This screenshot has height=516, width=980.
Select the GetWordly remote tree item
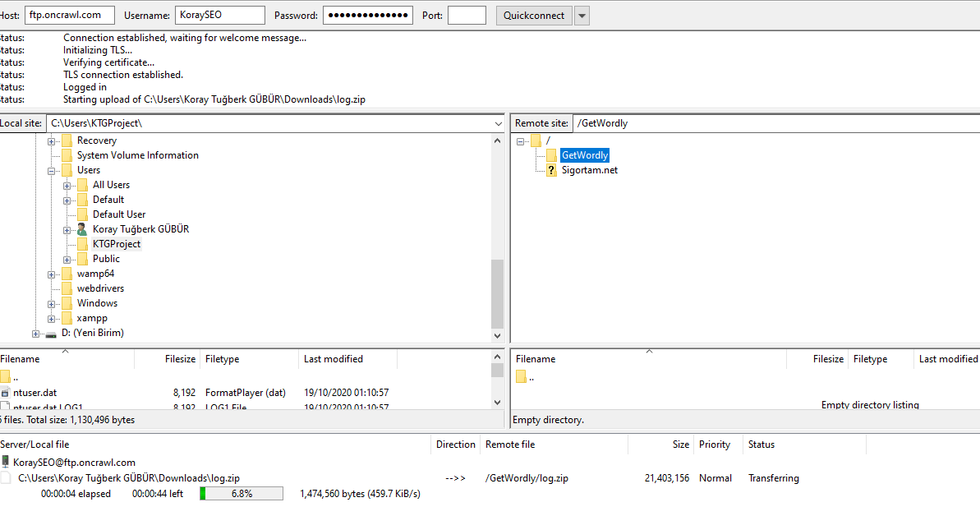click(584, 155)
